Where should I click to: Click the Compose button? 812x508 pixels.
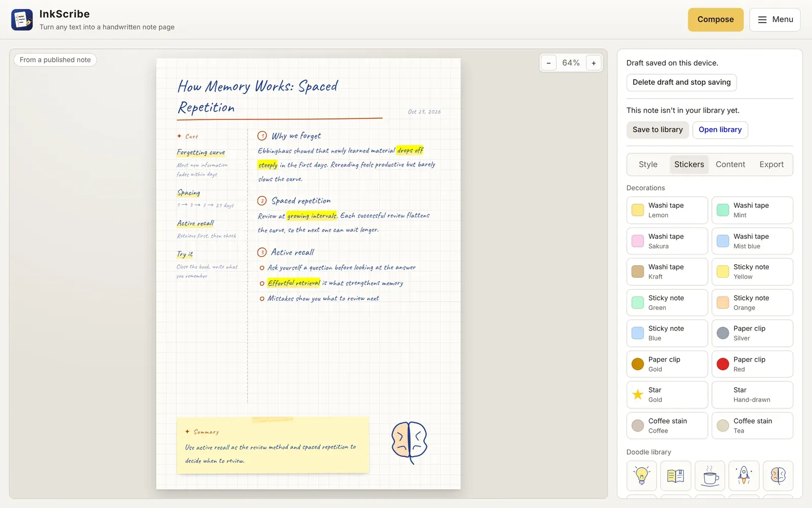coord(716,20)
